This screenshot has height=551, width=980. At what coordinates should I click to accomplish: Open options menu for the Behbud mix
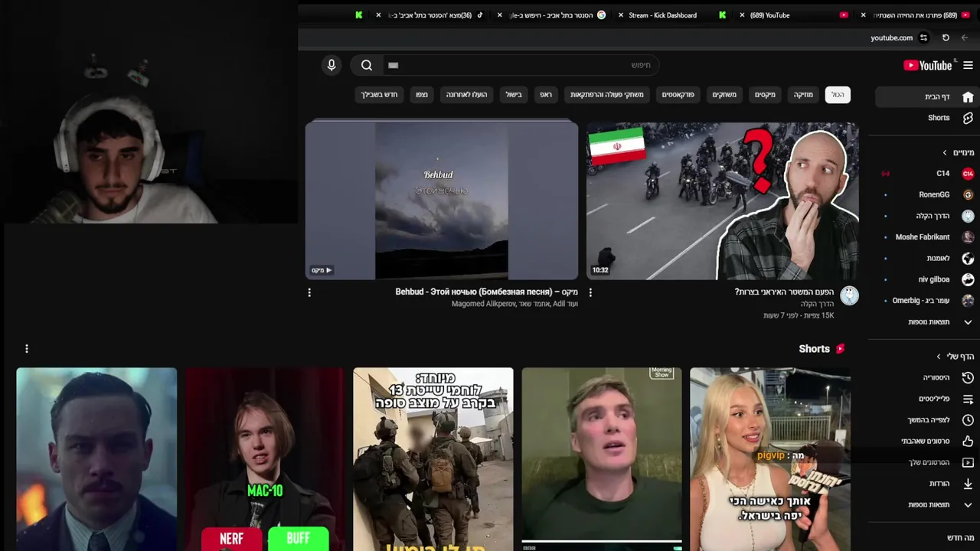point(309,292)
